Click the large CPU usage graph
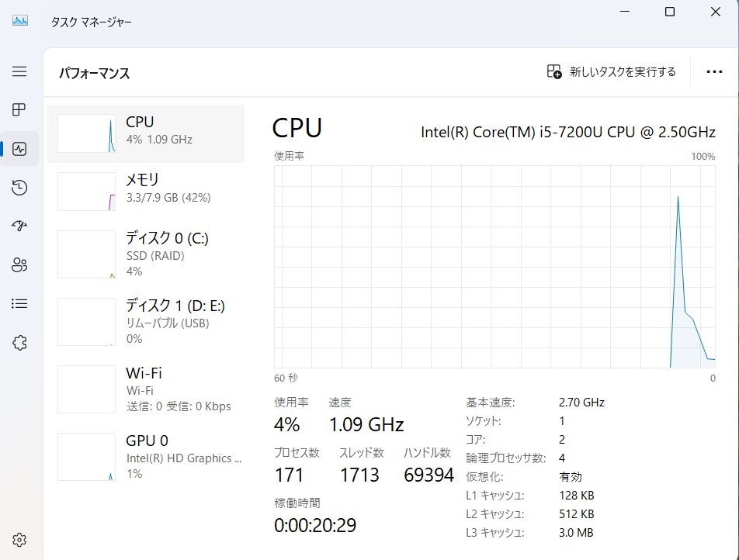This screenshot has height=560, width=739. [x=494, y=267]
